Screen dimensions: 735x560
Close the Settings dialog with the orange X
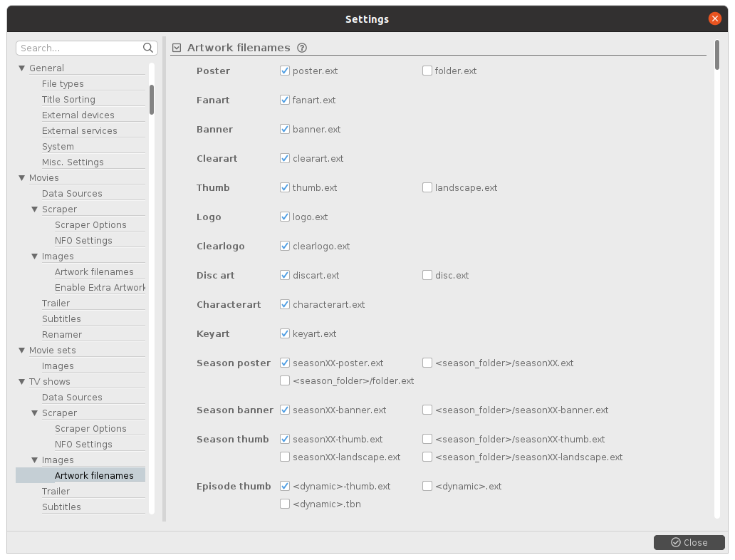[715, 19]
